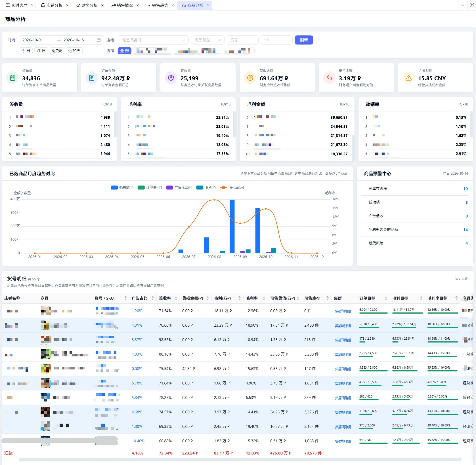Close the active 商品分析 tab
The width and height of the screenshot is (476, 465).
tap(208, 5)
